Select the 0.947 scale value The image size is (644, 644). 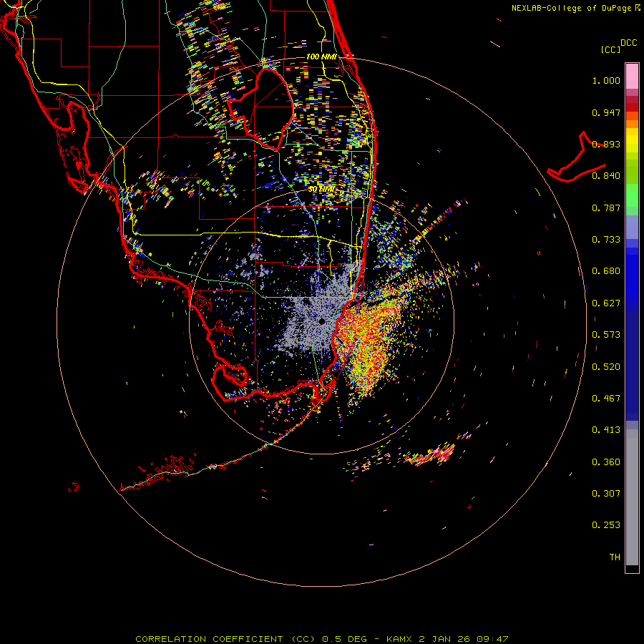coord(606,112)
